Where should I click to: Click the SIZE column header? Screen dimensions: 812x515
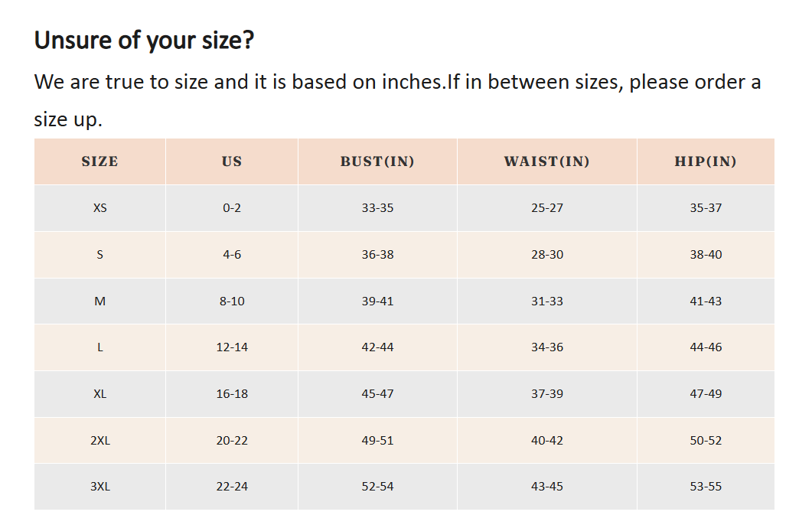pos(100,161)
